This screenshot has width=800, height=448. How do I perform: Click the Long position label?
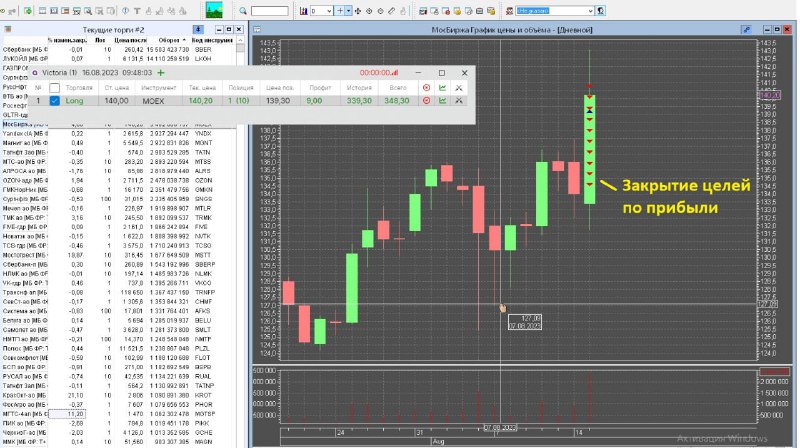(75, 101)
